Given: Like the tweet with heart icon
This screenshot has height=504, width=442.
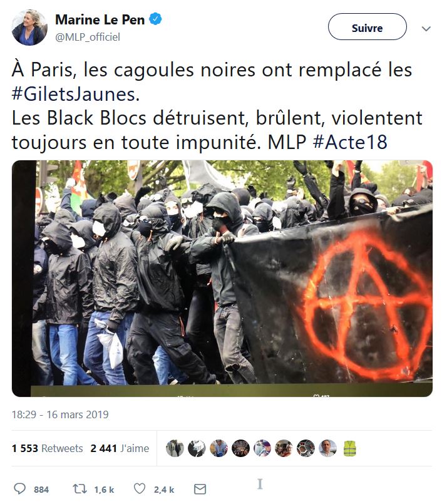Looking at the screenshot, I should coord(140,489).
